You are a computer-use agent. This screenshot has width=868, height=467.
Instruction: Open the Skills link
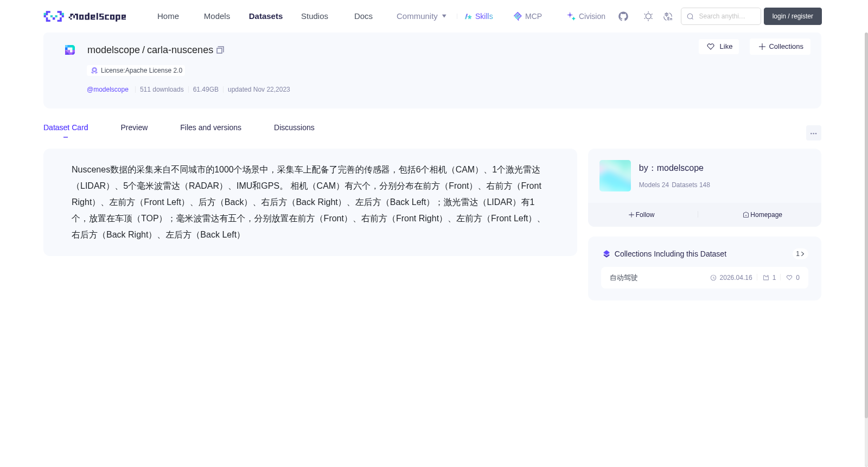point(478,16)
